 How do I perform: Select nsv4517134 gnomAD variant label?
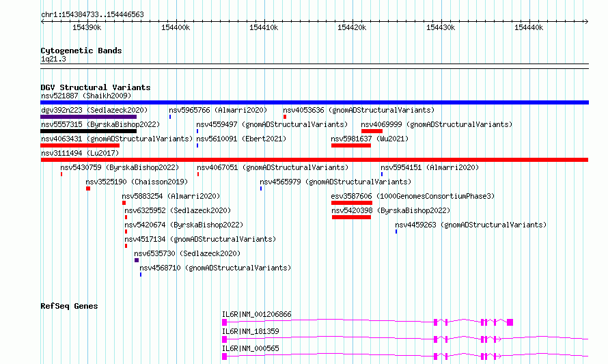pos(200,239)
